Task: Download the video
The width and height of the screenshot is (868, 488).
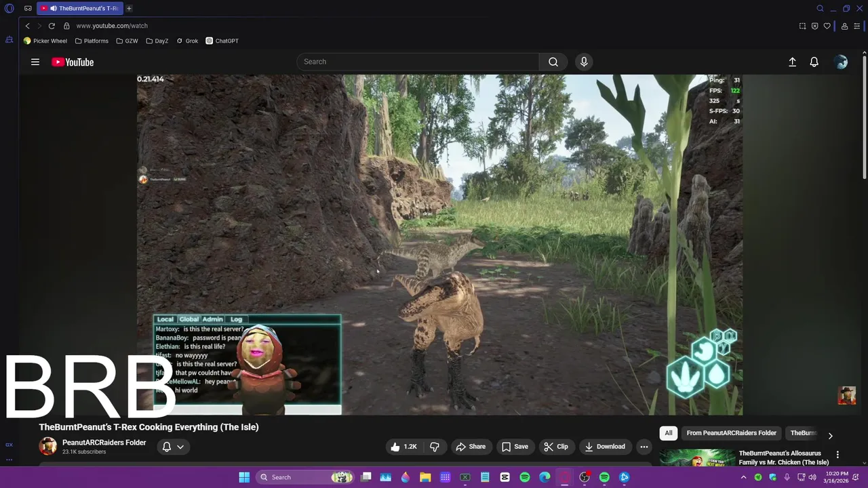Action: 605,447
